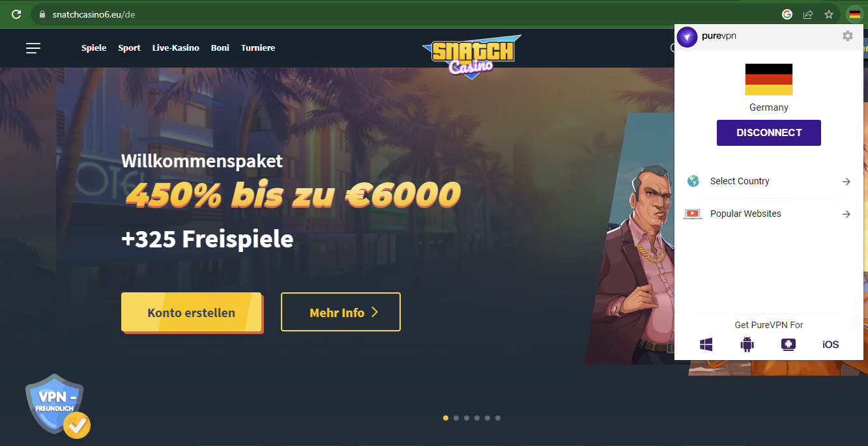The width and height of the screenshot is (868, 446).
Task: Expand Popular Websites arrow
Action: [846, 214]
